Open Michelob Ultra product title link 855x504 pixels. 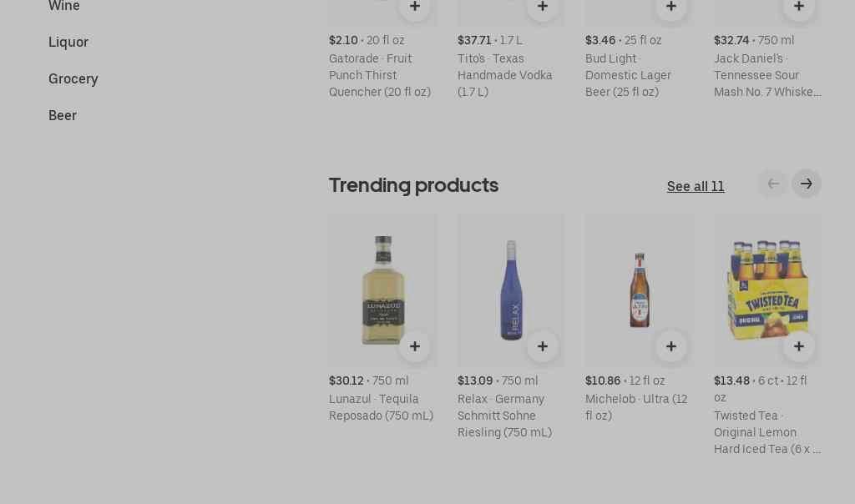(x=636, y=407)
